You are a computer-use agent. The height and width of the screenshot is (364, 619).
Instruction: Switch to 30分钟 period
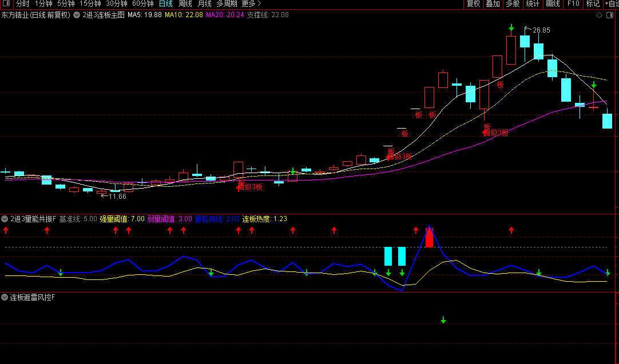(x=117, y=3)
